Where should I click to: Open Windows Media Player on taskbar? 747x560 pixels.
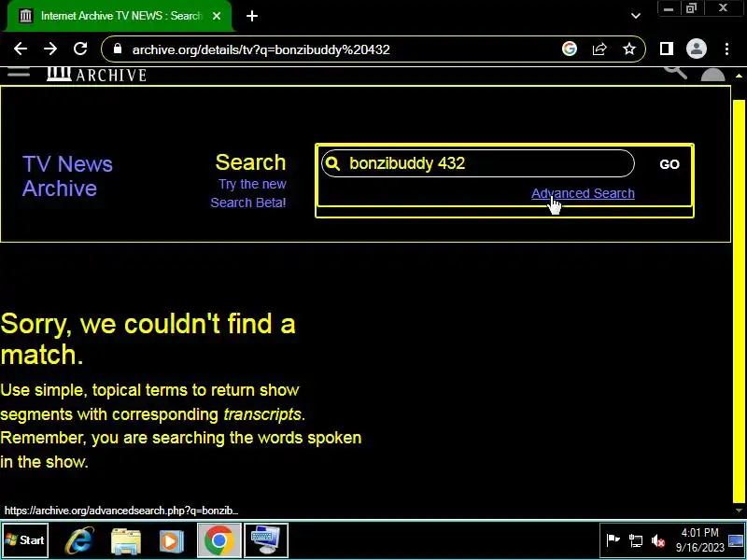click(172, 540)
